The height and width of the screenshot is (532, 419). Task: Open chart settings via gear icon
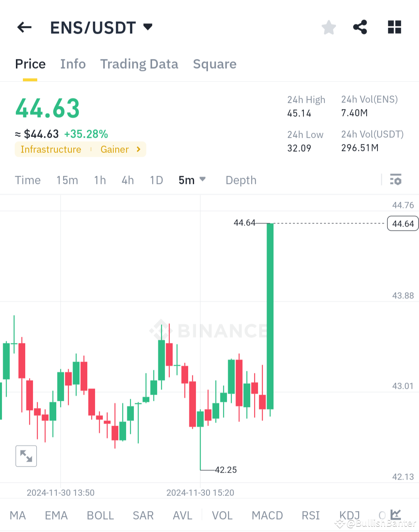click(396, 180)
